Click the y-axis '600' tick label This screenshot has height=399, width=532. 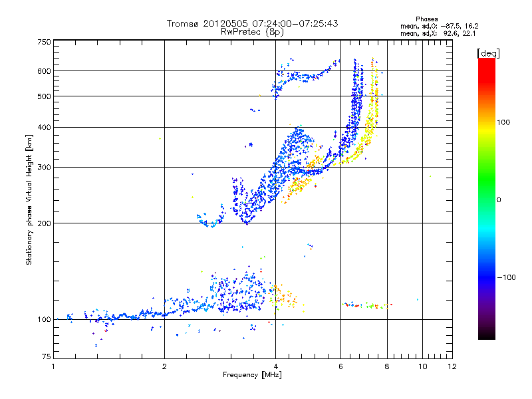tap(45, 71)
